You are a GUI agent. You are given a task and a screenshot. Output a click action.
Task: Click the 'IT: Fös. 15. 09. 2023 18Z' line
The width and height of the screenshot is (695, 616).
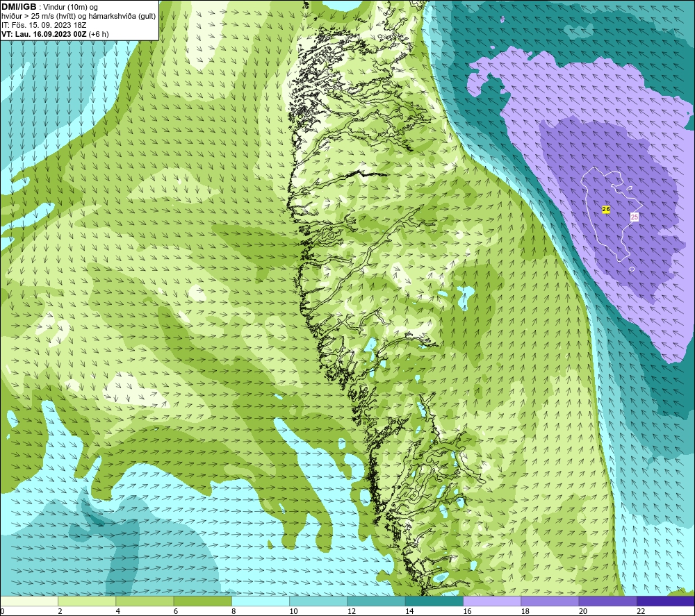(43, 25)
